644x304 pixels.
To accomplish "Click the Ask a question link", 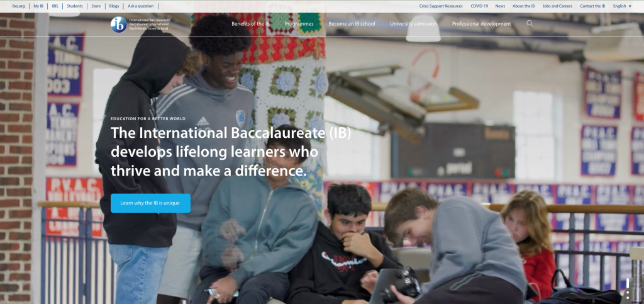I will tap(140, 6).
